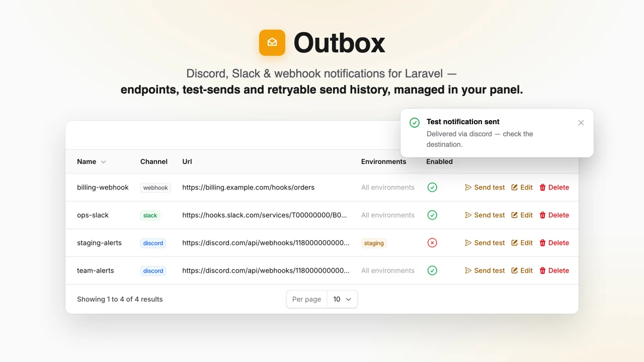Viewport: 644px width, 362px height.
Task: Click discord badge in staging-alerts row
Action: 153,243
